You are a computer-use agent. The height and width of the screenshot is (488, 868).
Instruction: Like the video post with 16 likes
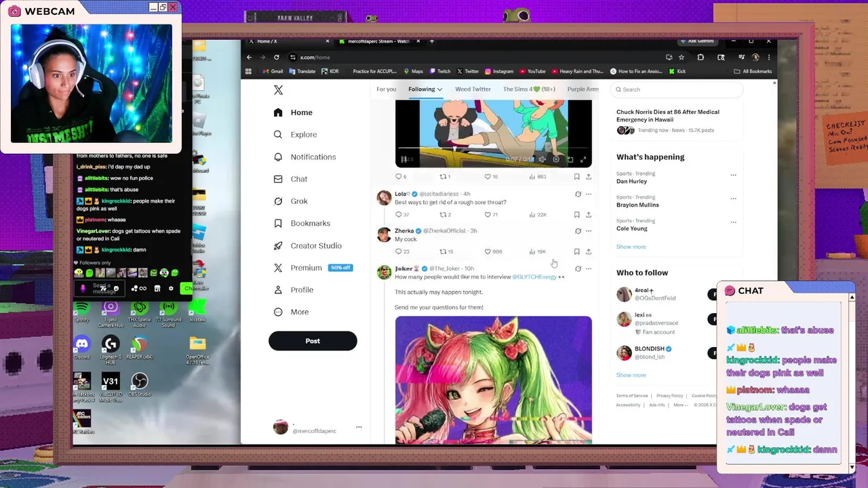(490, 177)
